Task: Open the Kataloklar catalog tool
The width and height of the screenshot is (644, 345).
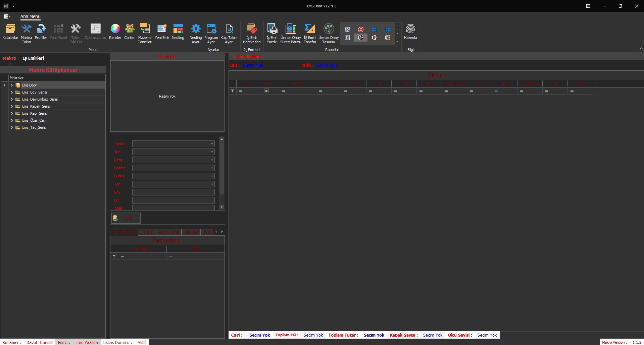Action: [10, 32]
